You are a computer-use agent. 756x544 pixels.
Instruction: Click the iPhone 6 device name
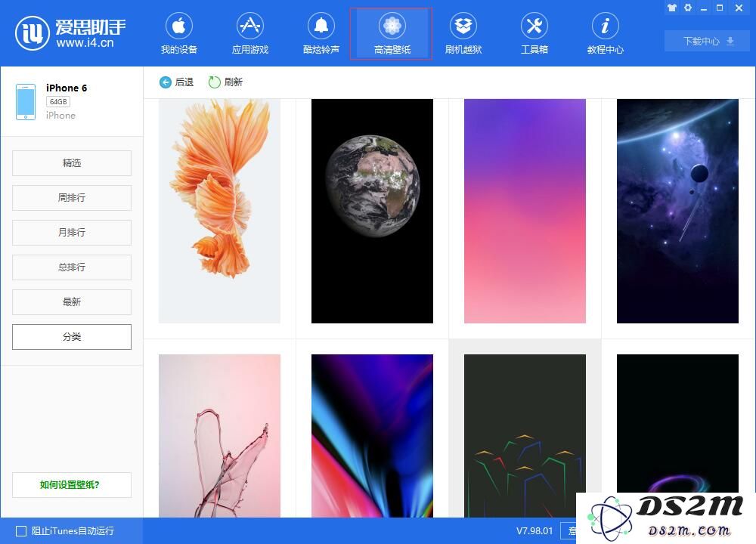coord(67,88)
